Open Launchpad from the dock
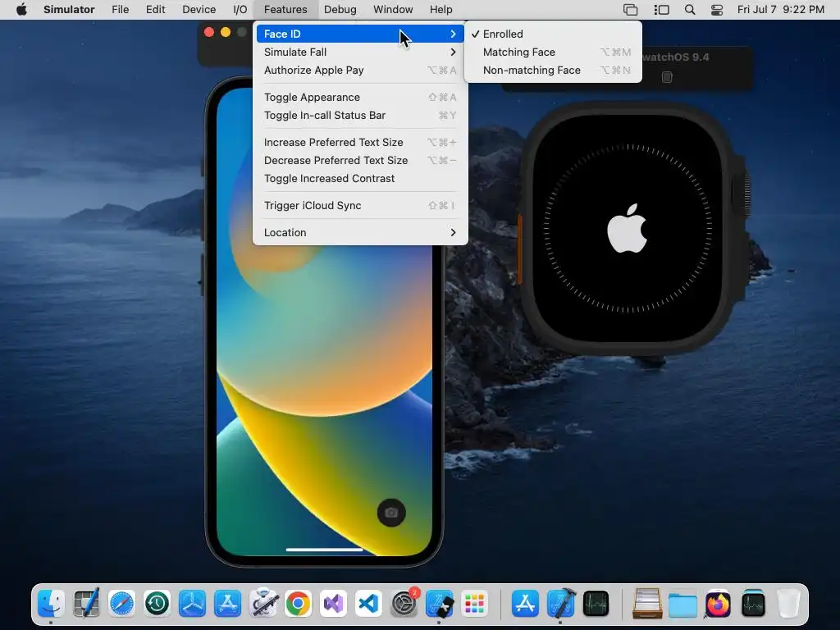Viewport: 840px width, 630px height. tap(475, 604)
